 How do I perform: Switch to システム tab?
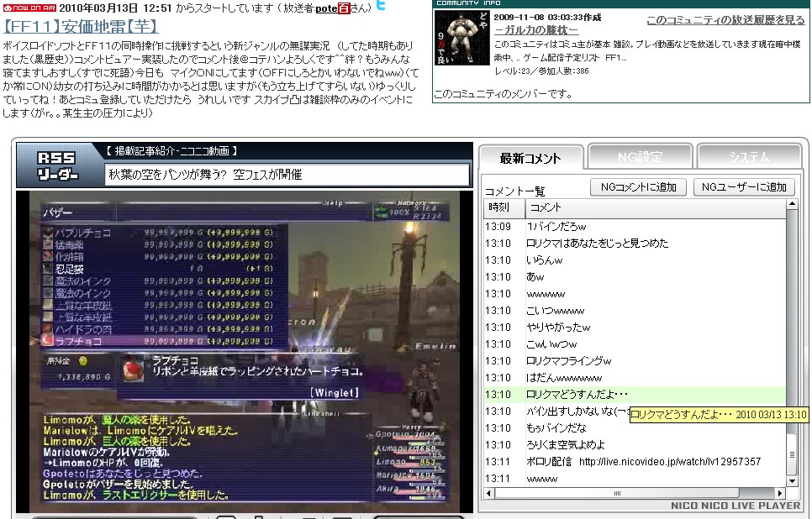(x=749, y=156)
